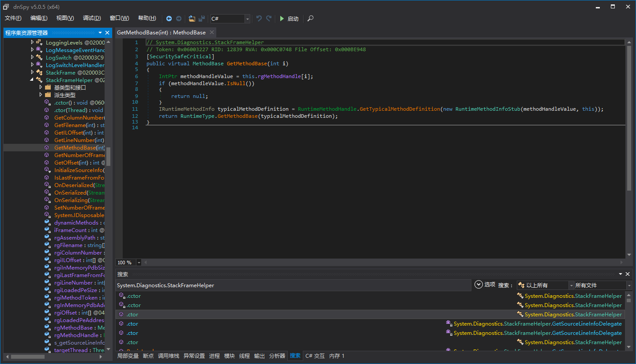Viewport: 636px width, 364px height.
Task: Click the navigate forward arrow icon
Action: tap(179, 19)
